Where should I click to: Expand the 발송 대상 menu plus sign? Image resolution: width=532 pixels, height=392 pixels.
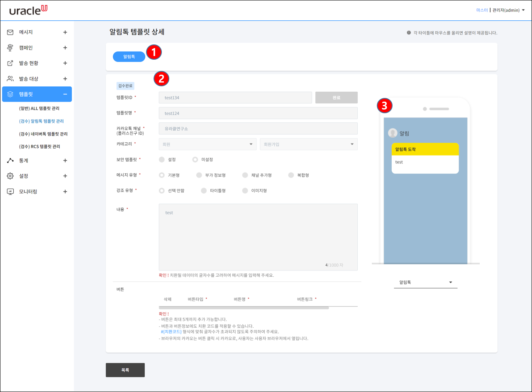65,78
